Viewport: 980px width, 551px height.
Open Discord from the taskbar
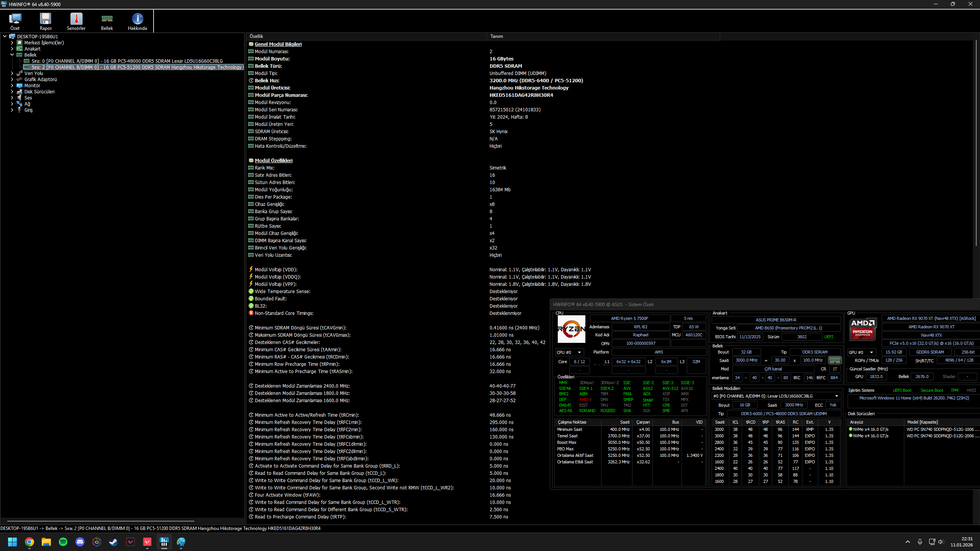pyautogui.click(x=80, y=542)
